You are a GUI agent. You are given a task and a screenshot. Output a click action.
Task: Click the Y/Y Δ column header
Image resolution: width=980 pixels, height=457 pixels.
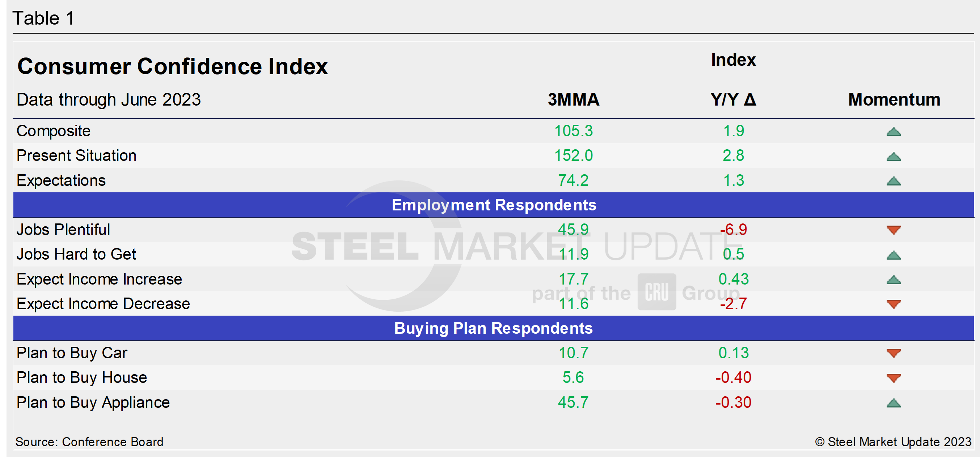[x=733, y=100]
